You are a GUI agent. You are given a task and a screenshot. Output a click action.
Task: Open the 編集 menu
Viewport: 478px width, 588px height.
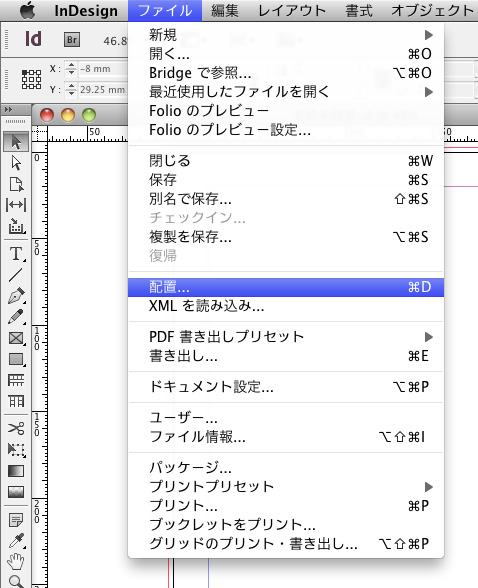point(224,10)
